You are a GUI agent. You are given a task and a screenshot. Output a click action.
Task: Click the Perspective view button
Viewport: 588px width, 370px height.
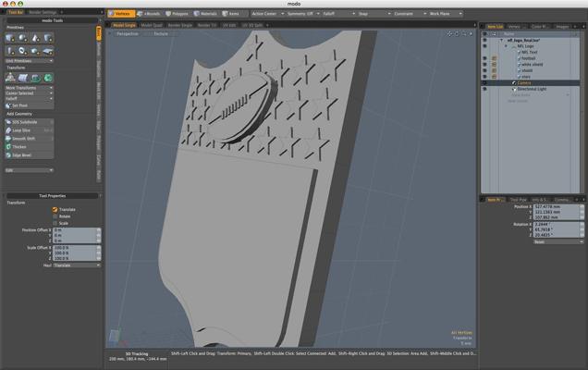click(x=127, y=33)
